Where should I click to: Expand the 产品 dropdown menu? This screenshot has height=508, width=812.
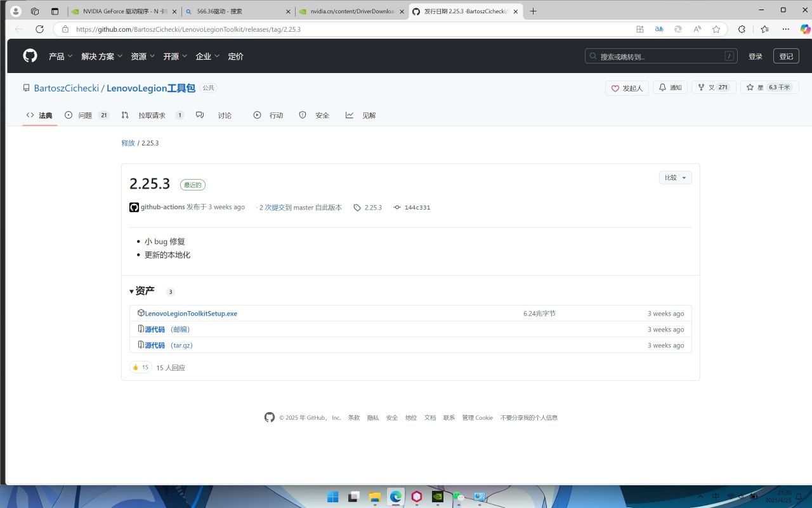[61, 57]
